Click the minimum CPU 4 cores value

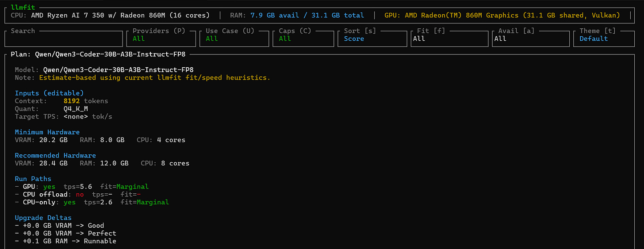tap(171, 140)
